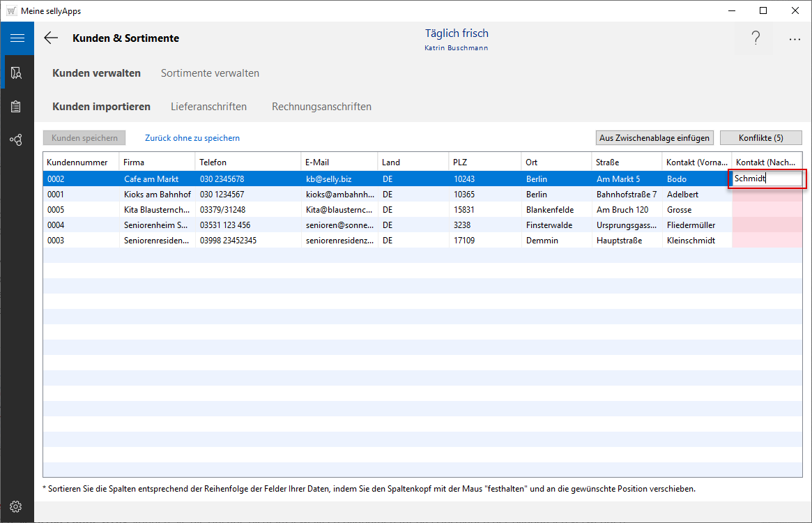Image resolution: width=812 pixels, height=523 pixels.
Task: Click the question mark help icon
Action: (756, 39)
